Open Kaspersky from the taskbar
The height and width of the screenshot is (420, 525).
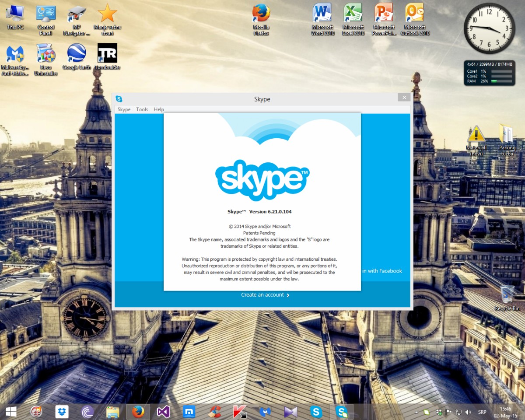pos(240,412)
